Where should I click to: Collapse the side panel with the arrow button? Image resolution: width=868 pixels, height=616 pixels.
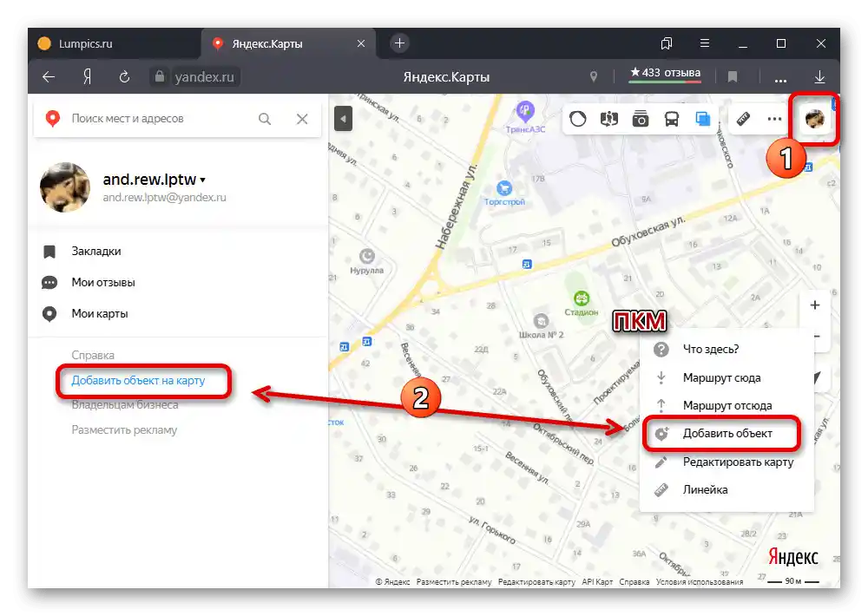coord(343,119)
